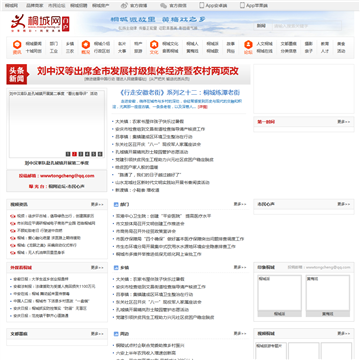Show more 外媒看桐城 items via 更多
This screenshot has height=360, width=360.
pyautogui.click(x=97, y=267)
